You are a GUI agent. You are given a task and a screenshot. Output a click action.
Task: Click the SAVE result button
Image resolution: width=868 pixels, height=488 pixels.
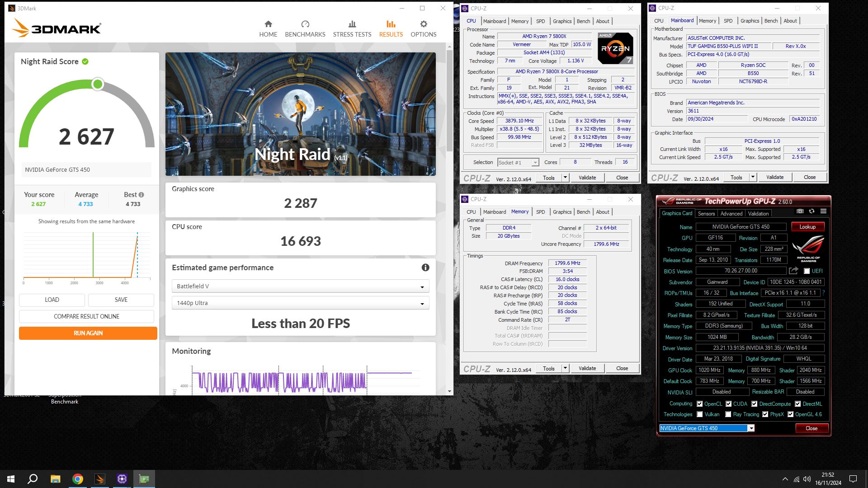[121, 300]
